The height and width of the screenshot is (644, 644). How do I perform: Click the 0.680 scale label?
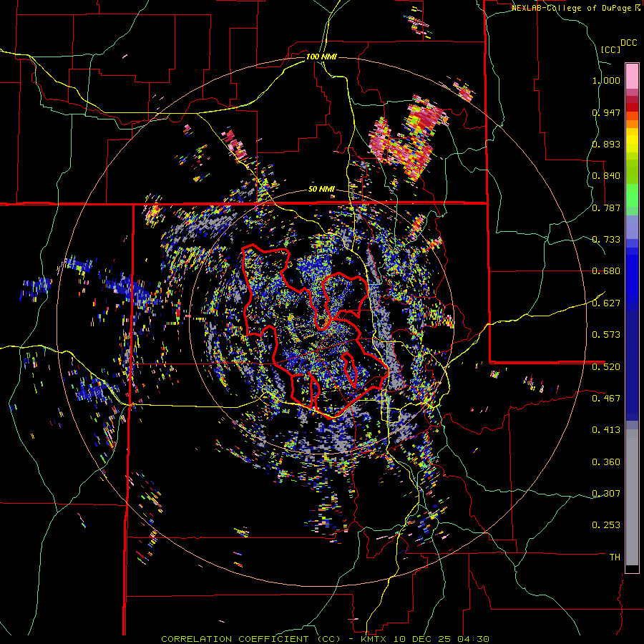tap(606, 271)
